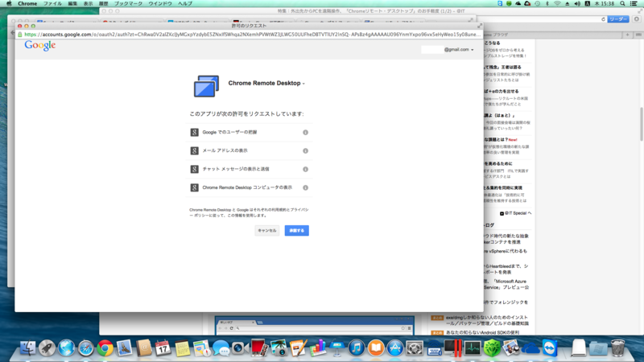The image size is (644, 362).
Task: Open Launchpad from the Dock
Action: 47,348
